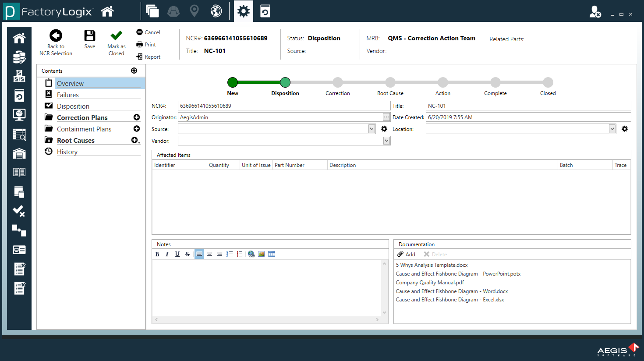Click the Save disk icon
The width and height of the screenshot is (644, 361).
89,36
